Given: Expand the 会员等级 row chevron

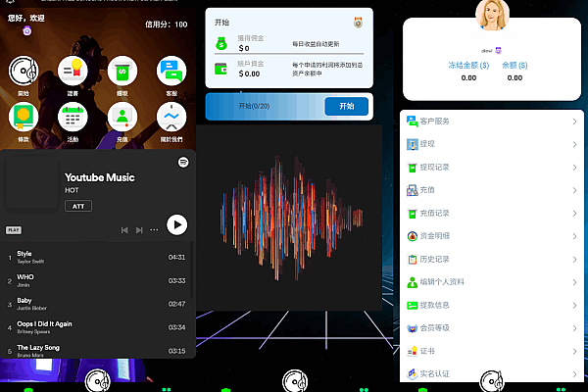Looking at the screenshot, I should (x=574, y=328).
